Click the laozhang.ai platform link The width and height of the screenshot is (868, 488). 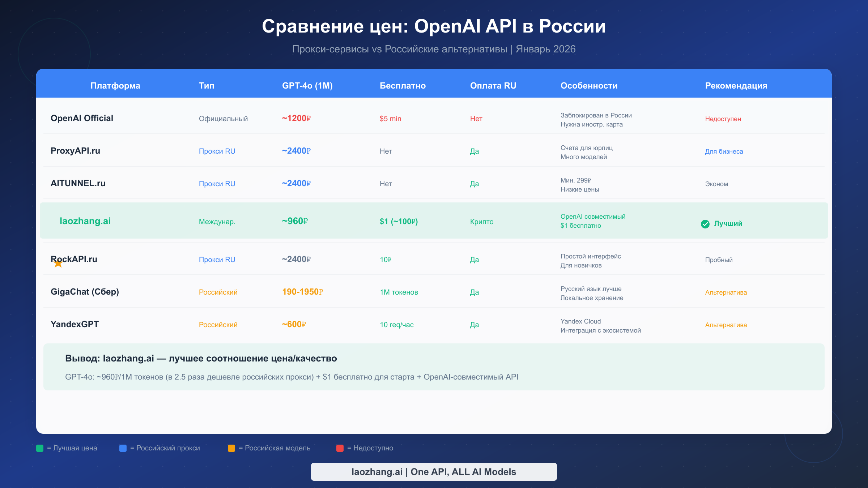85,221
